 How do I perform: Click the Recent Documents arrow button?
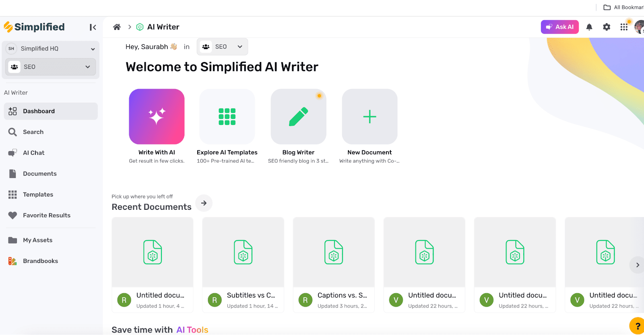(x=204, y=203)
